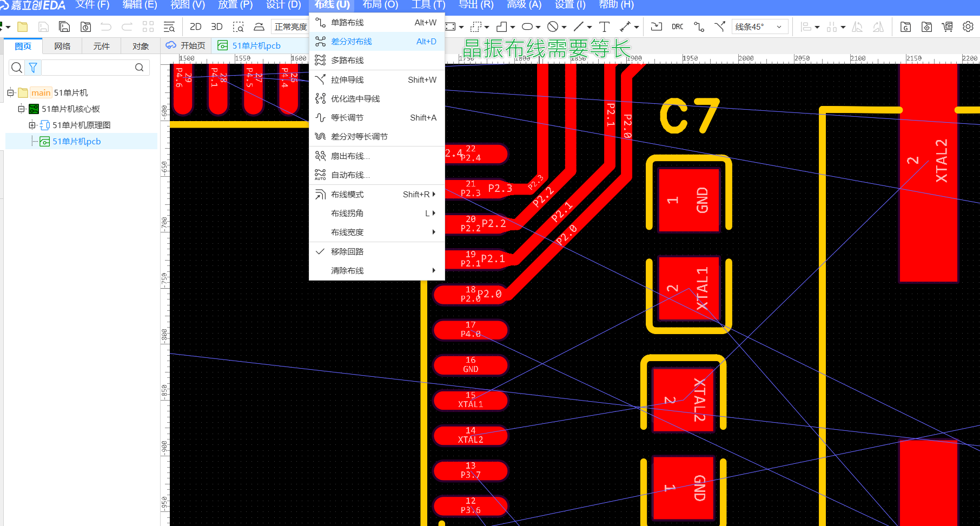The image size is (980, 526).
Task: Open the 帮助 (H) menu
Action: point(616,5)
